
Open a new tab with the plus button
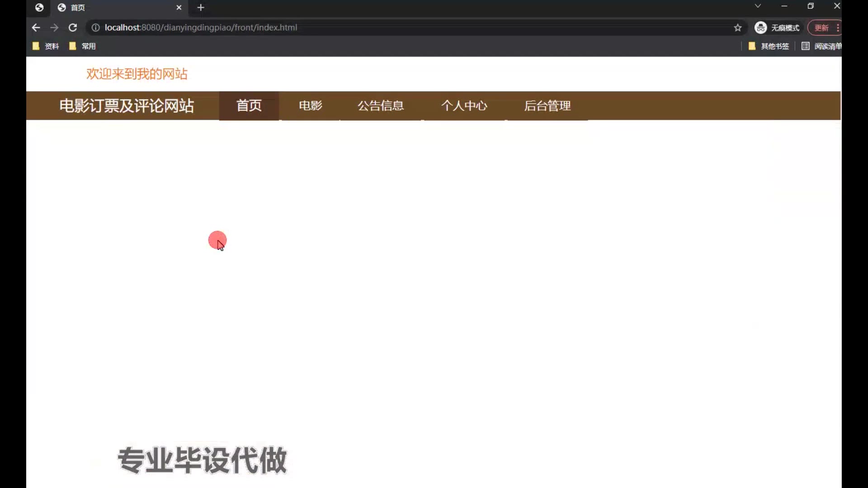201,7
